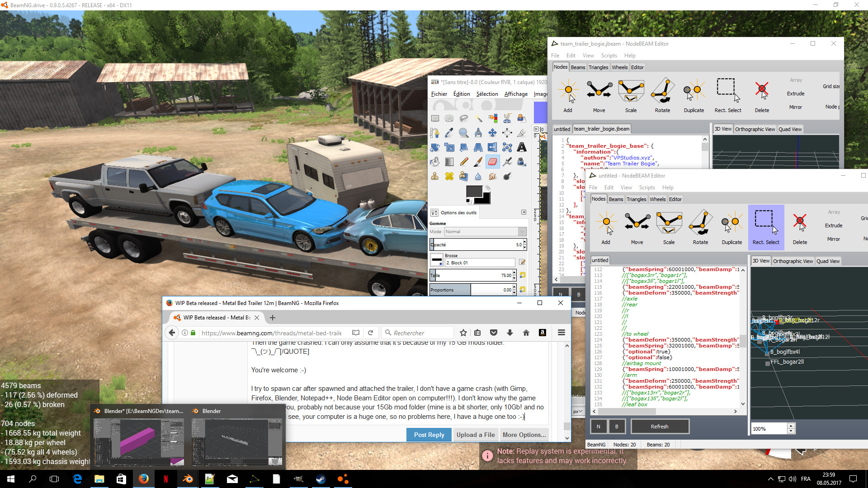This screenshot has height=488, width=868.
Task: Click Move tool in untitled NodeBEAM Editor
Action: tap(637, 228)
